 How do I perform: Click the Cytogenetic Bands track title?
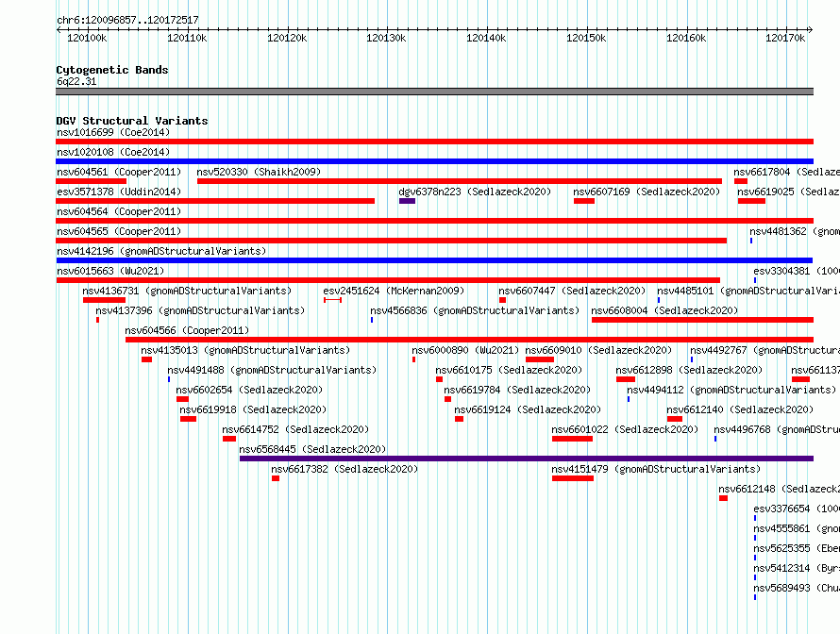[112, 70]
